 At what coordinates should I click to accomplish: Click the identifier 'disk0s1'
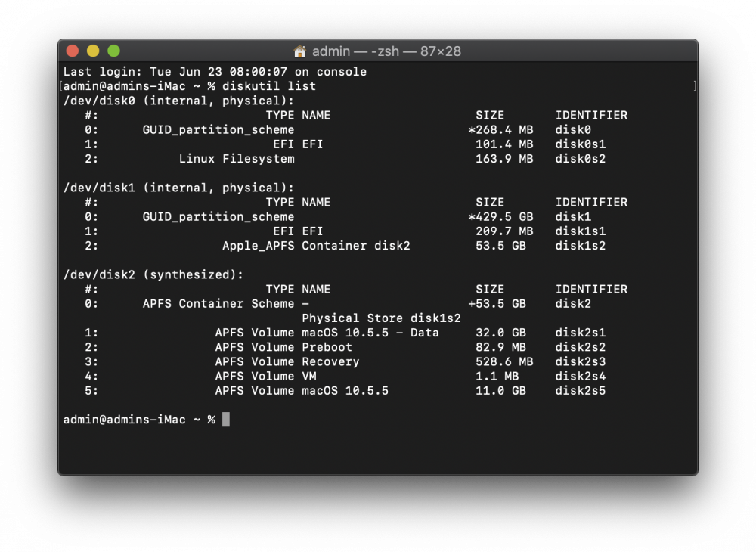coord(581,144)
